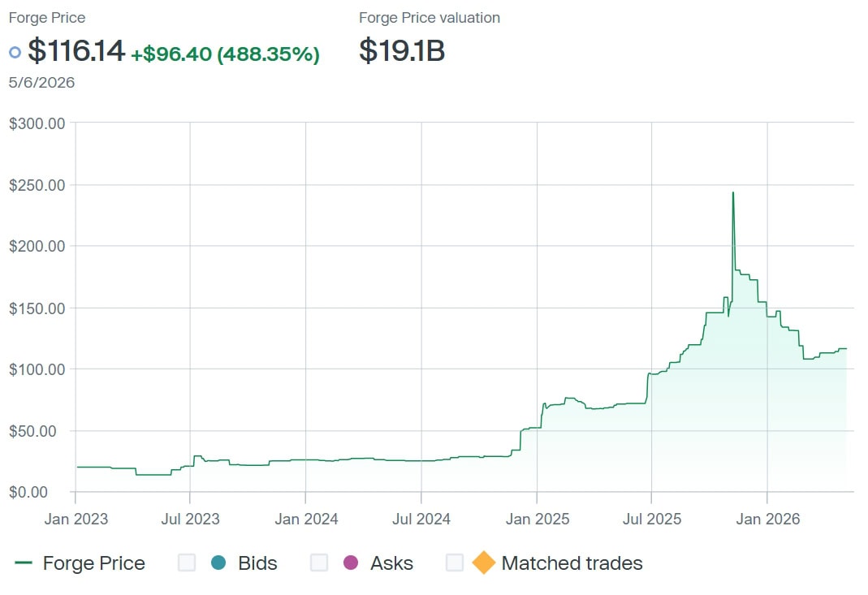Enable the Bids checkbox
The width and height of the screenshot is (868, 595).
pyautogui.click(x=187, y=563)
